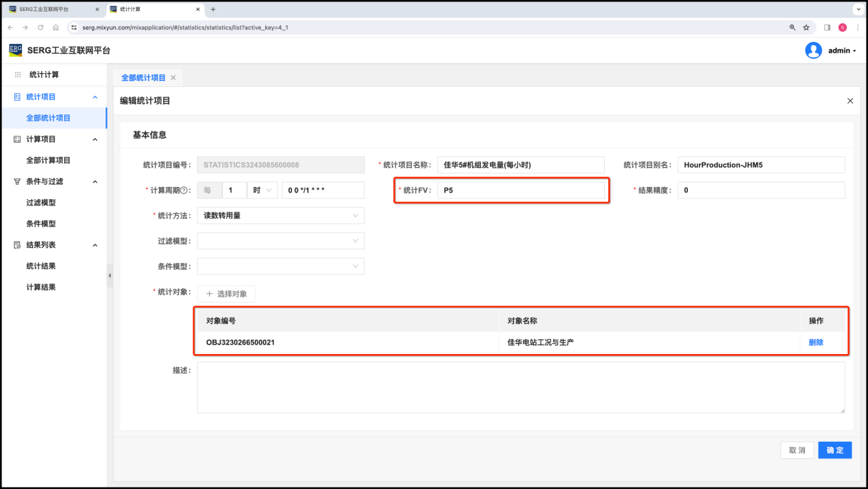Viewport: 868px width, 489px height.
Task: Open the 条件模型 dropdown
Action: click(280, 266)
